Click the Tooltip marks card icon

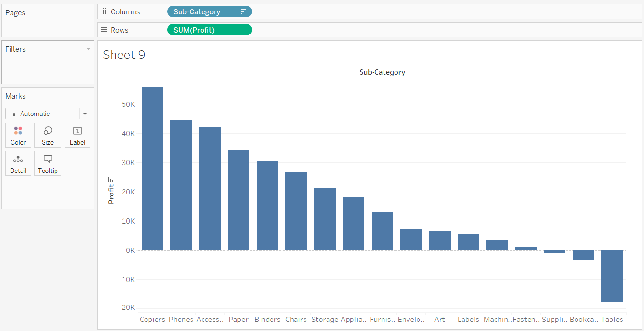(47, 159)
